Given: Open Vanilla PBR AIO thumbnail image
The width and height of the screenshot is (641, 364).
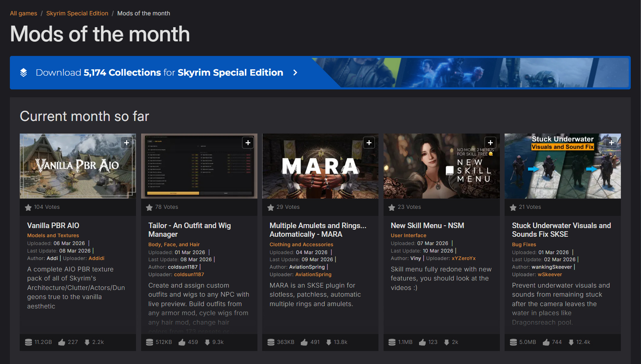Looking at the screenshot, I should pos(78,166).
